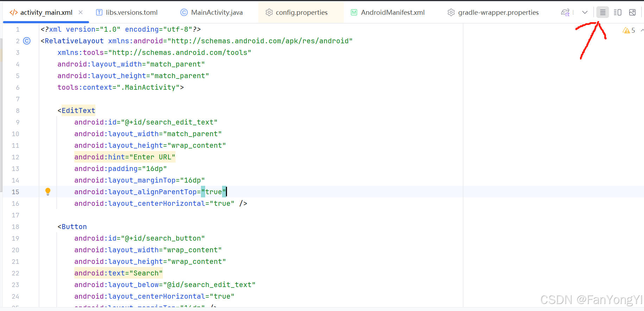Click the TOML file icon on libs.versions.toml tab
This screenshot has height=311, width=644.
(99, 13)
